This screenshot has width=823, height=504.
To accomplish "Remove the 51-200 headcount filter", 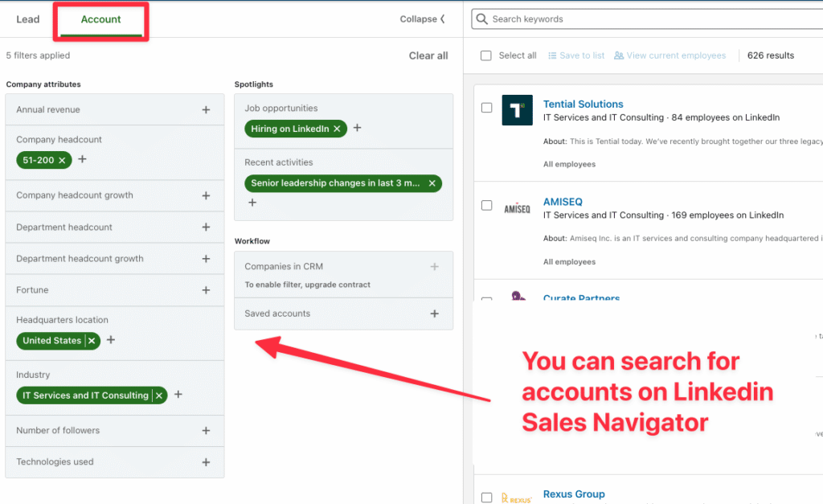I will pyautogui.click(x=62, y=160).
